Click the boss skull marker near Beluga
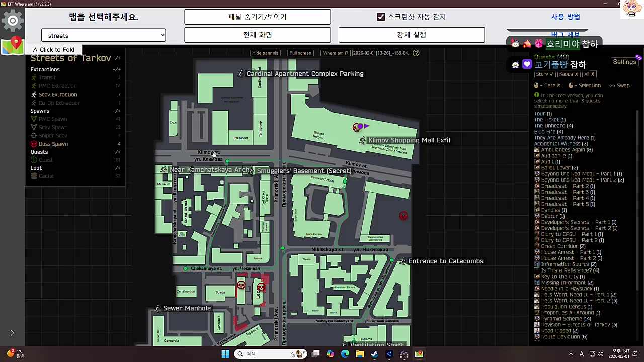Image resolution: width=644 pixels, height=362 pixels. (x=357, y=127)
